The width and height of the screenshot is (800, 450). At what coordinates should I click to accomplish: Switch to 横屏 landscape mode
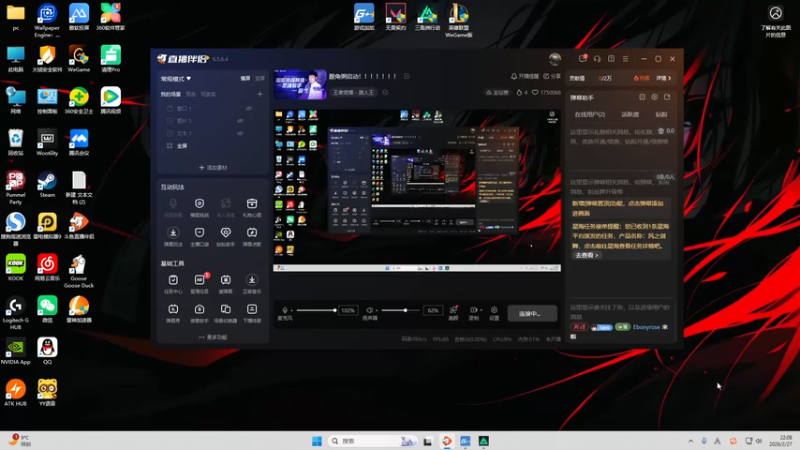tap(245, 79)
